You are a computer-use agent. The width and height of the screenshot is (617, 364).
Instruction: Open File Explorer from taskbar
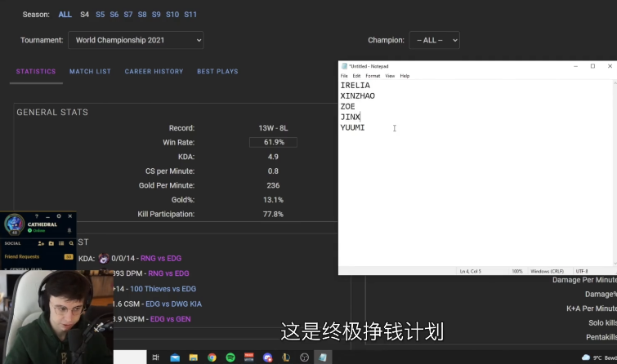tap(193, 357)
